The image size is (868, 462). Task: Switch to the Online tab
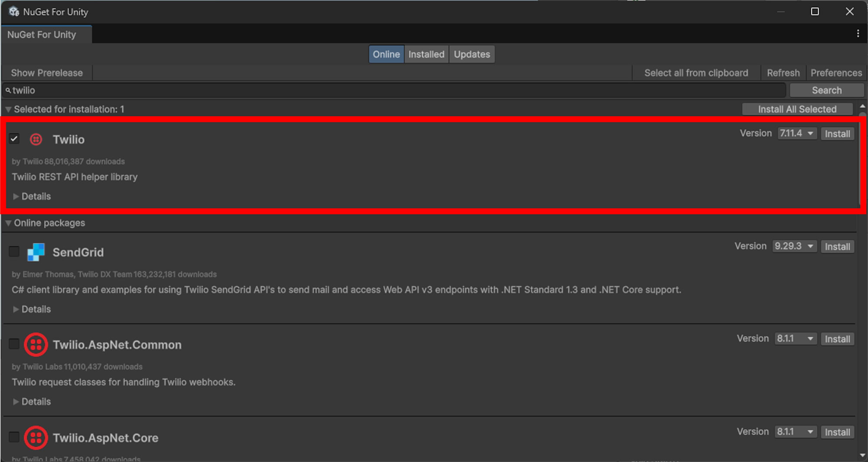click(386, 54)
